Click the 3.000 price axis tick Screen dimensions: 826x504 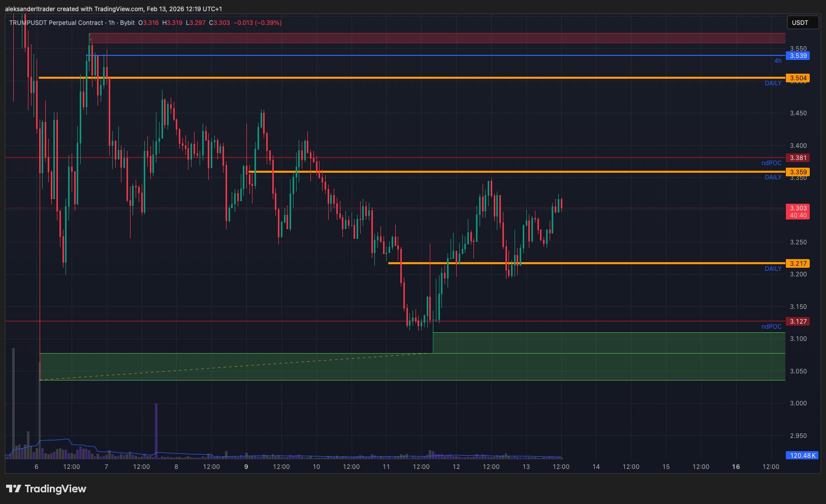pyautogui.click(x=798, y=403)
